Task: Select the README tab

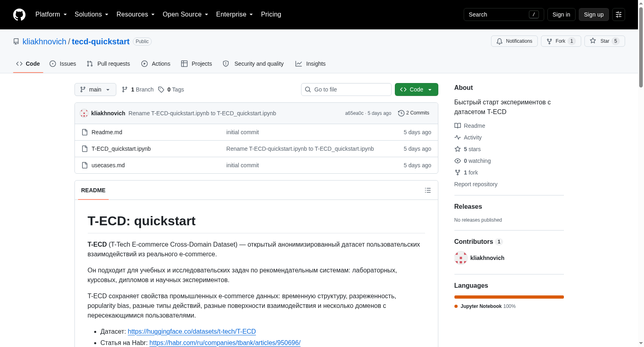Action: (x=93, y=190)
